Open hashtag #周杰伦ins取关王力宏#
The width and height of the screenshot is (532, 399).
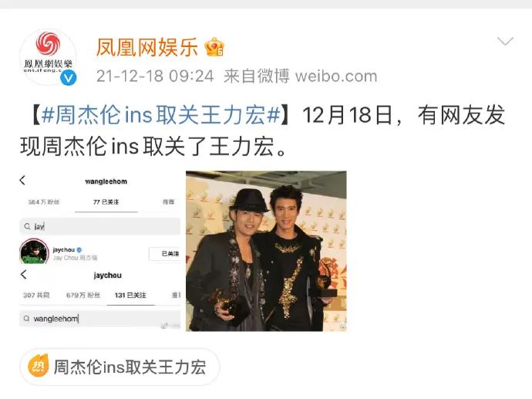(x=161, y=116)
